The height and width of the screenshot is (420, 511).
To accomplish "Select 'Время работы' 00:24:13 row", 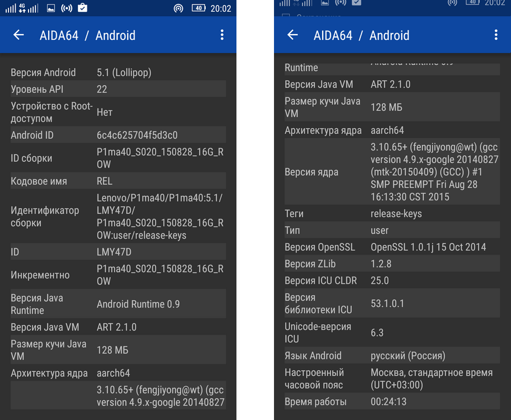I will point(392,402).
